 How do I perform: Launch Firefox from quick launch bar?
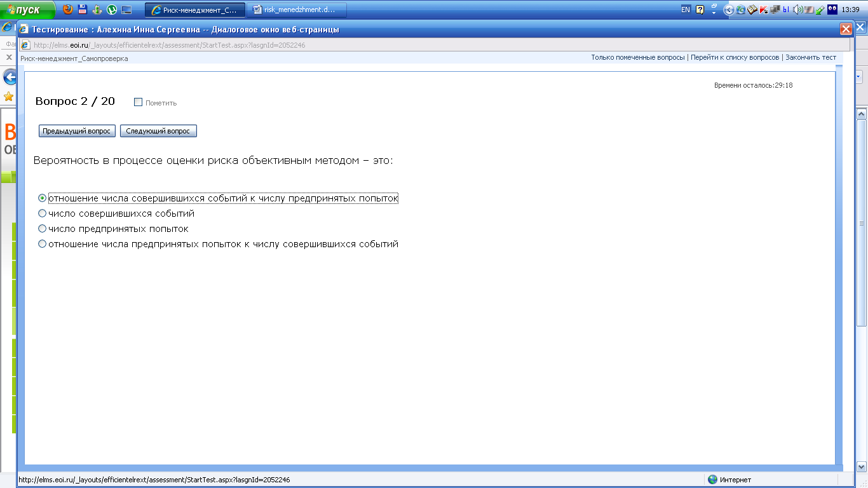point(68,10)
